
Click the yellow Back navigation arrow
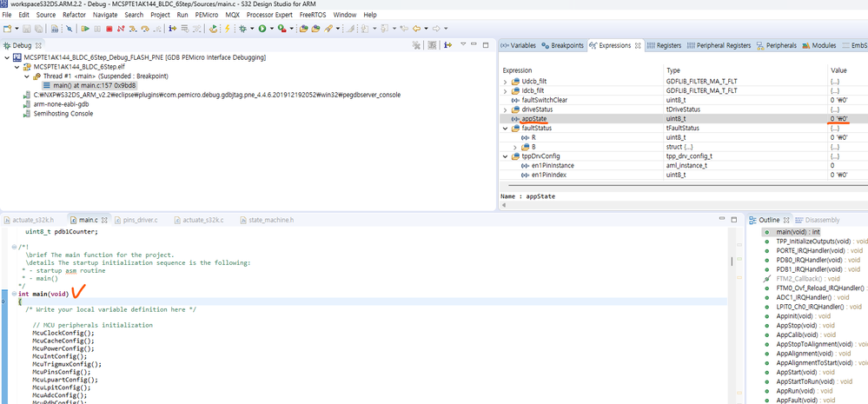click(x=416, y=28)
